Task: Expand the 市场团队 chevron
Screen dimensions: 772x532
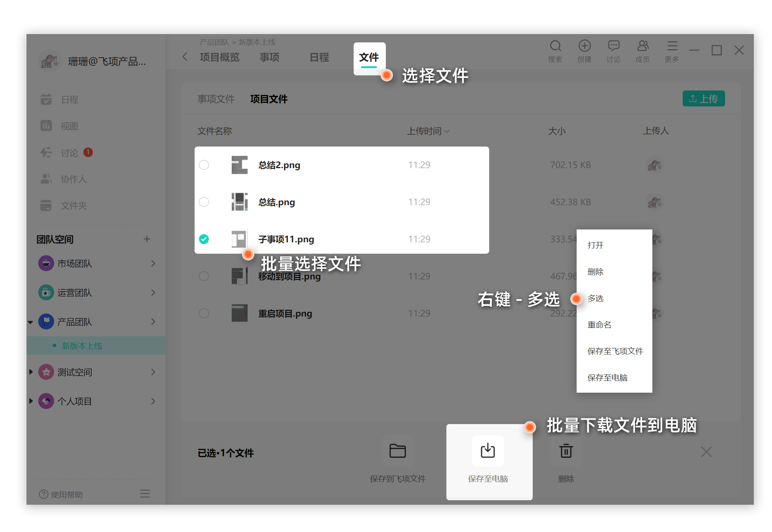Action: click(153, 264)
